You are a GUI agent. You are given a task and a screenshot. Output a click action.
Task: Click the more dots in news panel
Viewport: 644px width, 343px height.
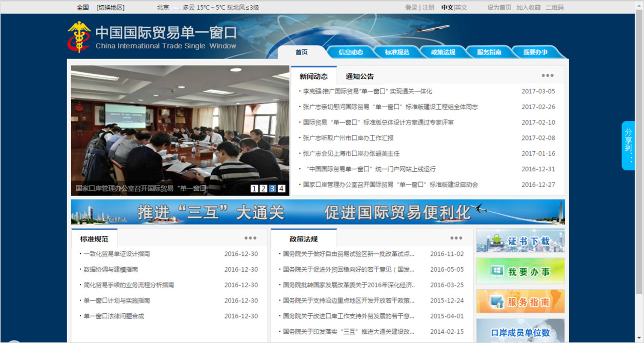point(548,75)
